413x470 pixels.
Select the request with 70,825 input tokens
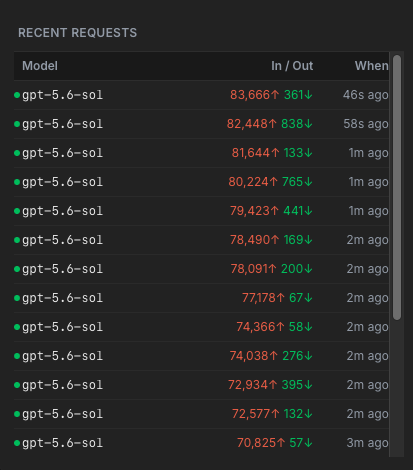point(201,443)
